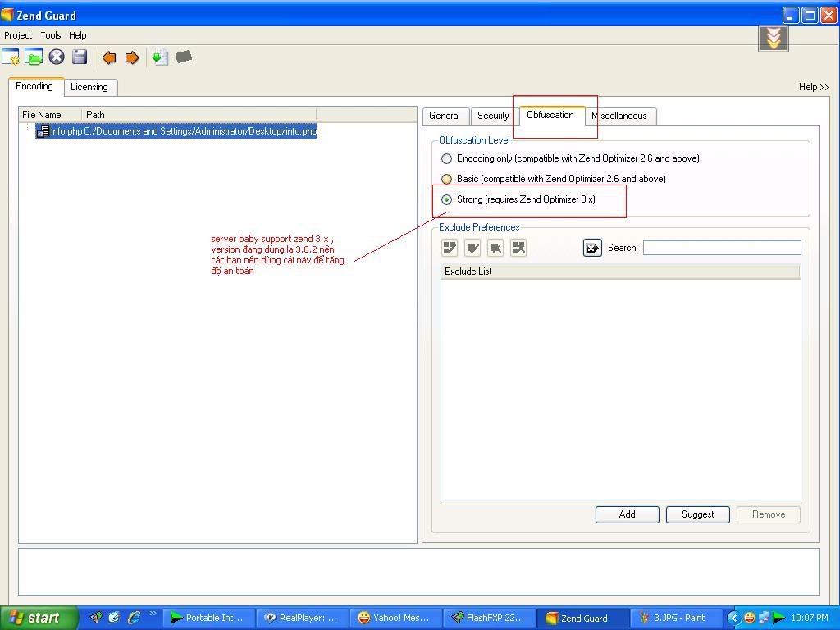Expand the Help >> panel link

coord(814,87)
